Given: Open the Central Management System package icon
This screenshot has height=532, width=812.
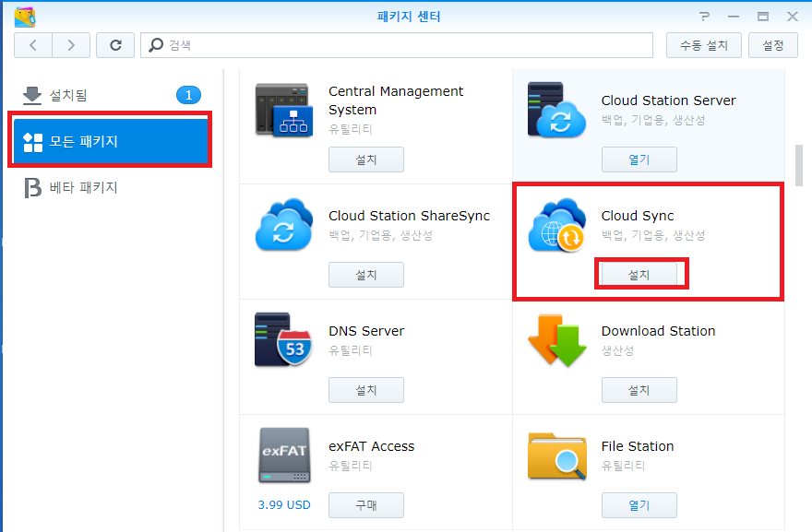Looking at the screenshot, I should tap(284, 111).
